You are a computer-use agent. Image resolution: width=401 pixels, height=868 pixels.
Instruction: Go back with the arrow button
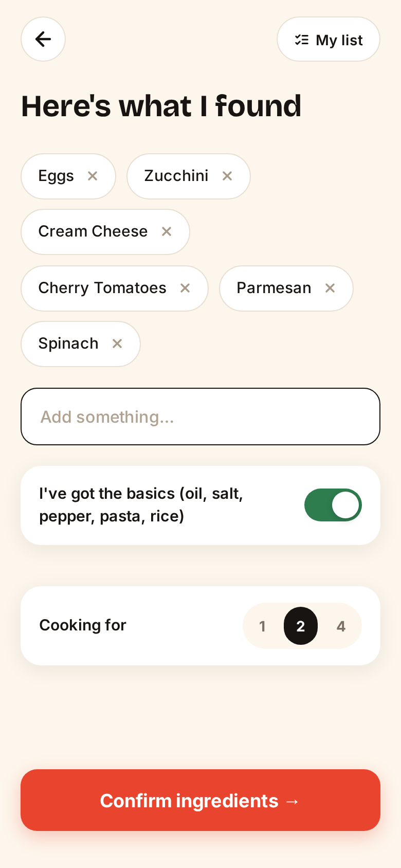(x=43, y=39)
